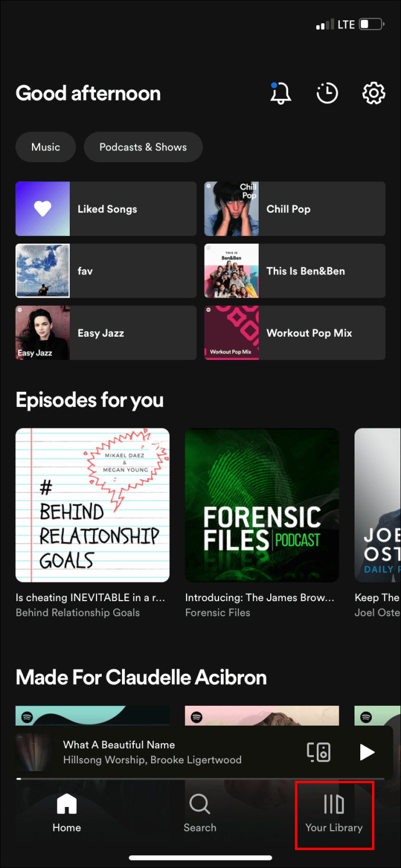The height and width of the screenshot is (868, 401).
Task: Open the first Made For You mix cover
Action: [92, 716]
